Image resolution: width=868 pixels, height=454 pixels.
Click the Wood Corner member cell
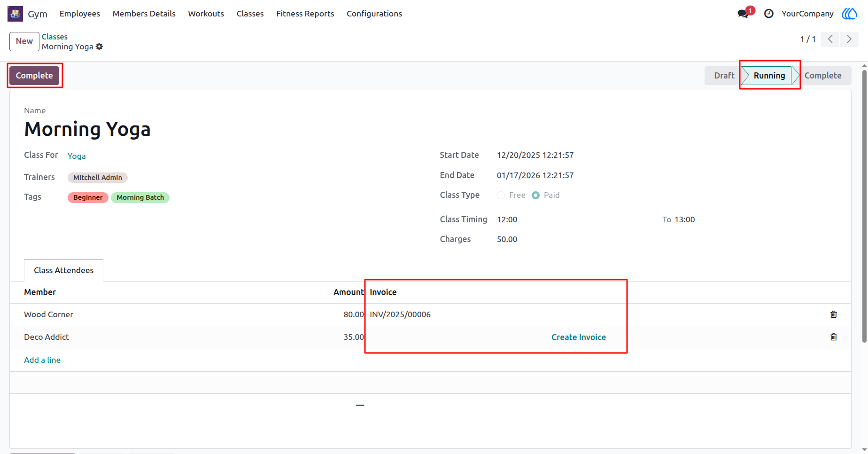(48, 314)
